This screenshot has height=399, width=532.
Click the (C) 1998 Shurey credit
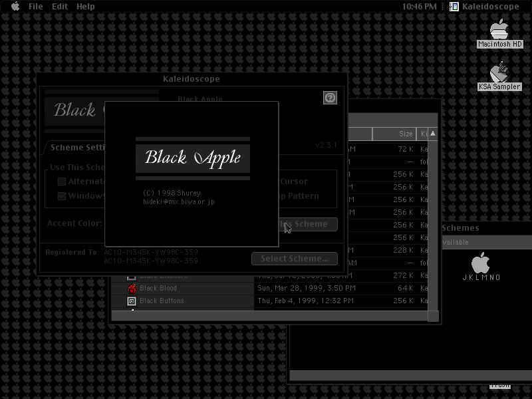(x=172, y=193)
